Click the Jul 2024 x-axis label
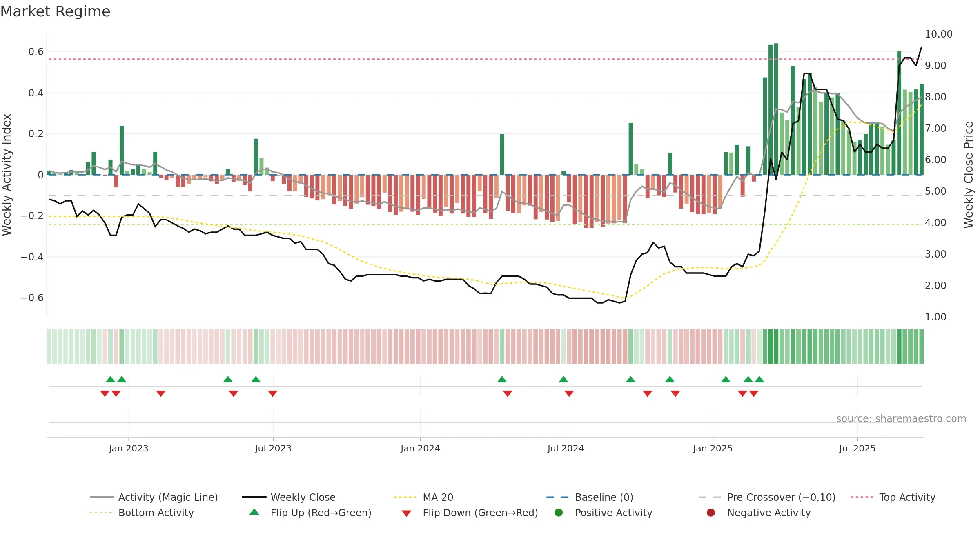 566,448
